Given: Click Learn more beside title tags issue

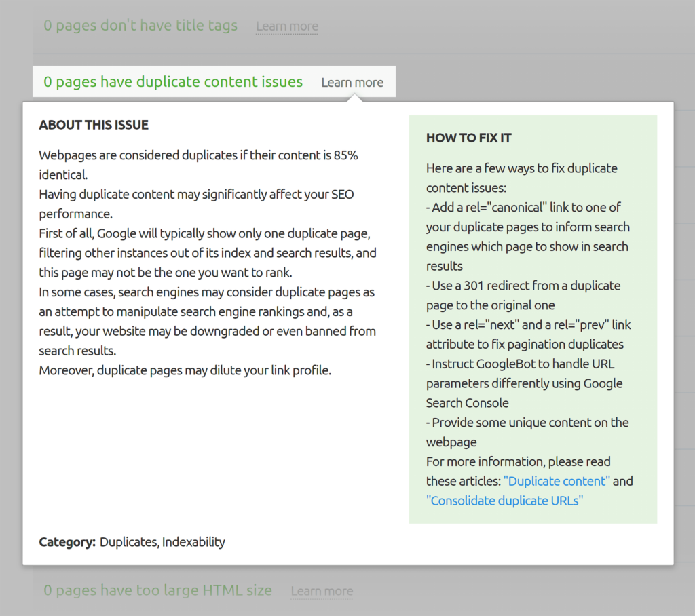Looking at the screenshot, I should (x=286, y=26).
